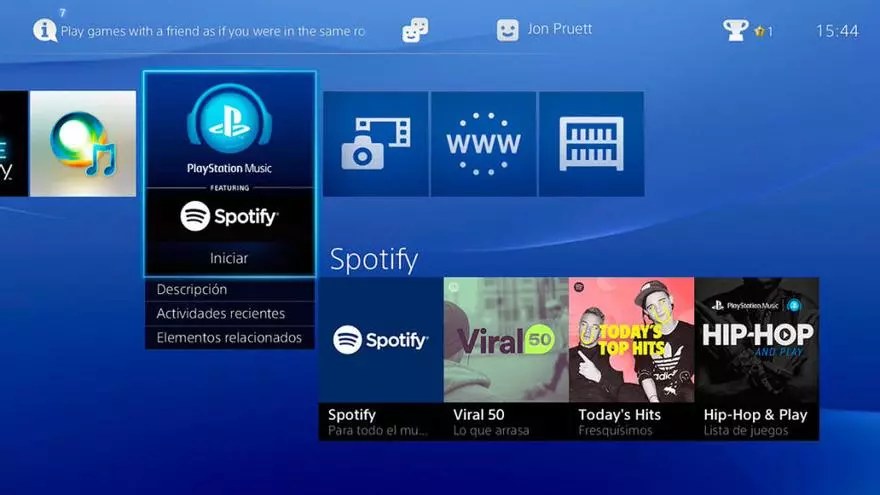This screenshot has height=495, width=880.
Task: Open Today's Hits playlist thumbnail
Action: point(631,340)
